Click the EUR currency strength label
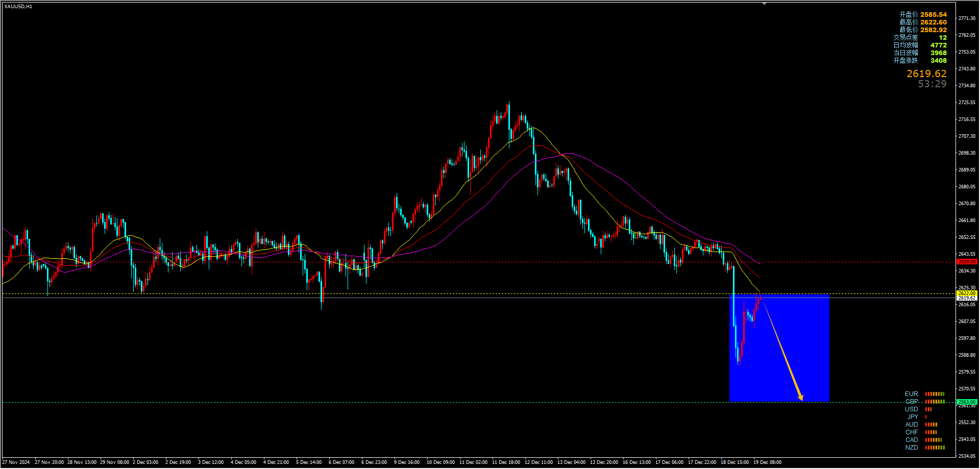This screenshot has width=980, height=469. tap(912, 394)
